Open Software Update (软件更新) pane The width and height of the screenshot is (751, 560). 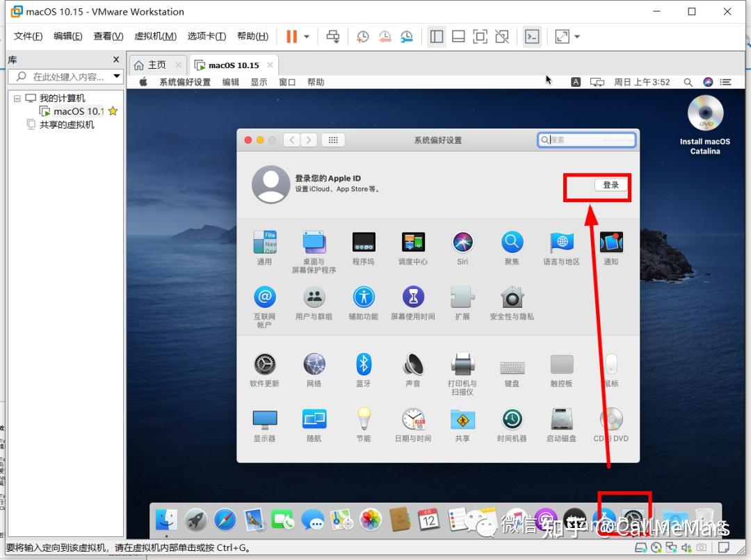(264, 370)
